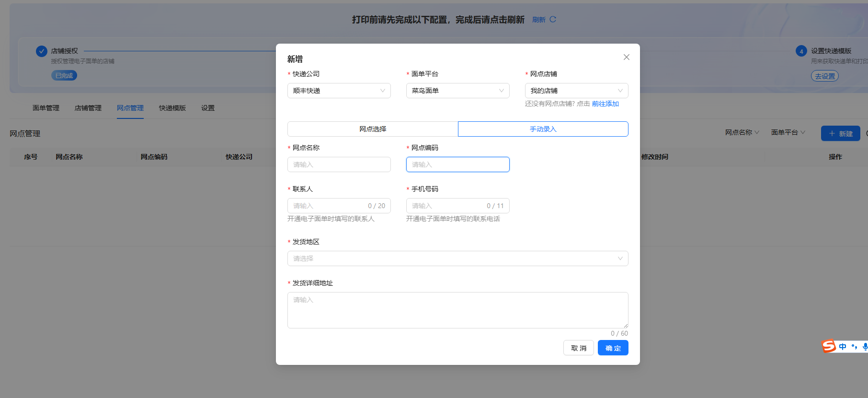Open the 面单管理 tab
The width and height of the screenshot is (868, 398).
pos(46,108)
